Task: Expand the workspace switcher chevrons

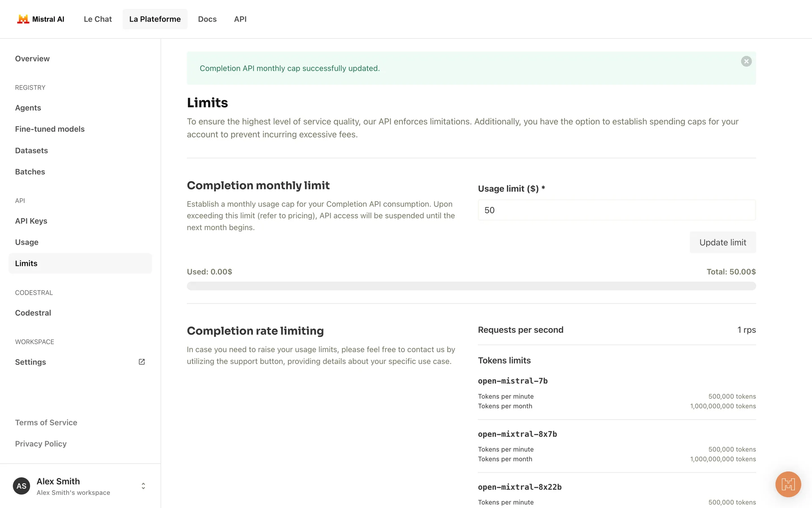Action: 143,486
